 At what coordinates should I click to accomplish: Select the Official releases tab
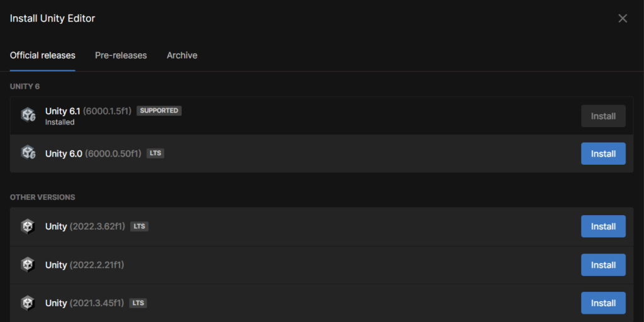coord(43,55)
